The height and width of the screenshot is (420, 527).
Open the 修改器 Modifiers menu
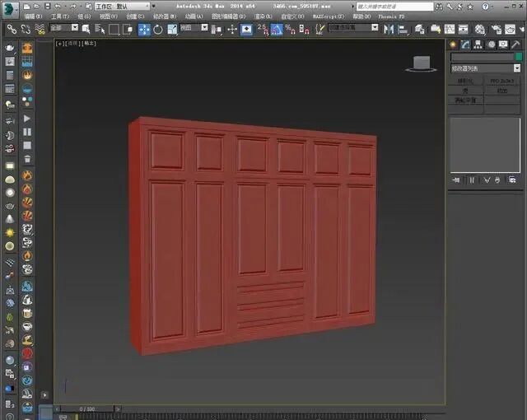coord(165,16)
